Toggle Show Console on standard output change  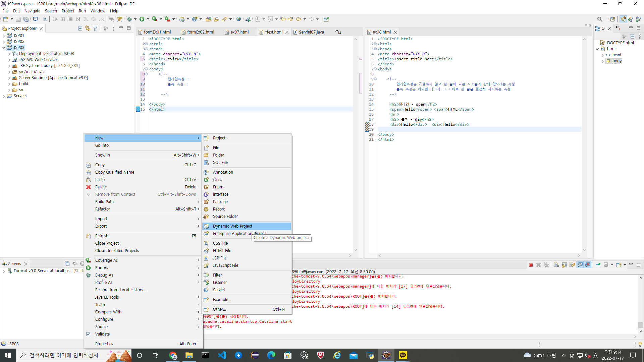point(580,265)
